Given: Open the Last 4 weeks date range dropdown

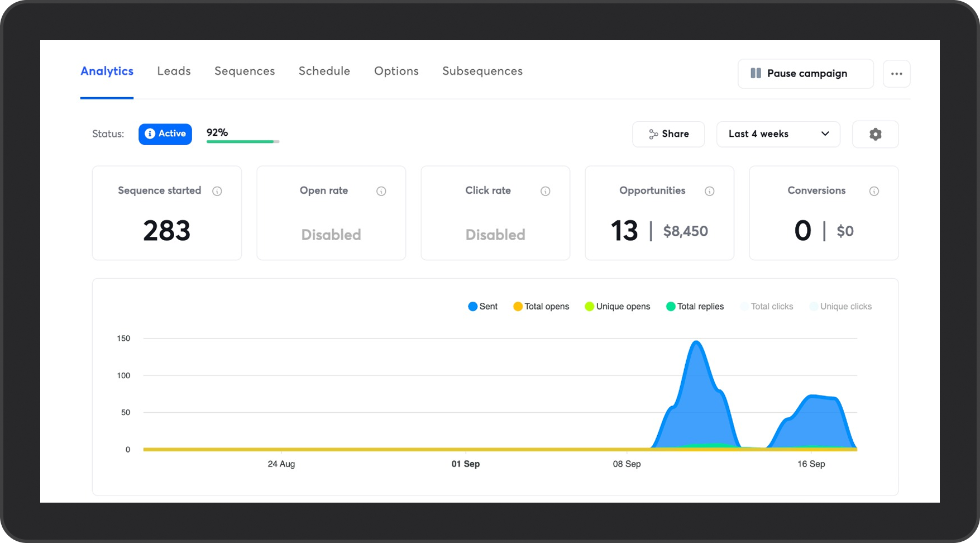Looking at the screenshot, I should click(x=778, y=134).
